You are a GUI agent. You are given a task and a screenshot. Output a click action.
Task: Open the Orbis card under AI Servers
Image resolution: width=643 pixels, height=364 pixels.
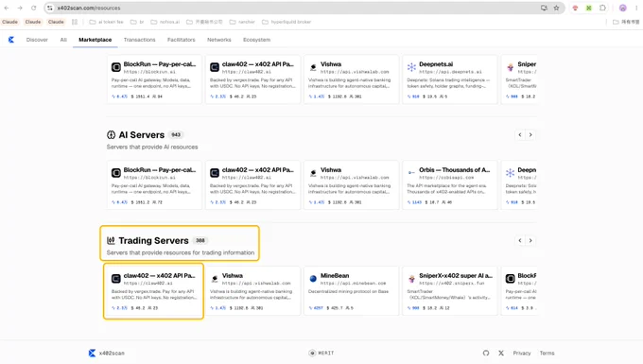tap(449, 185)
